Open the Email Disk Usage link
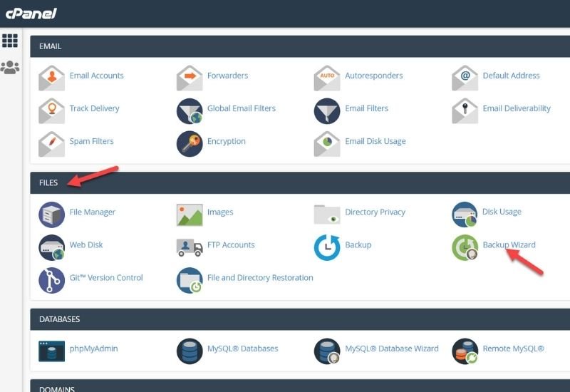The width and height of the screenshot is (570, 392). click(x=375, y=141)
